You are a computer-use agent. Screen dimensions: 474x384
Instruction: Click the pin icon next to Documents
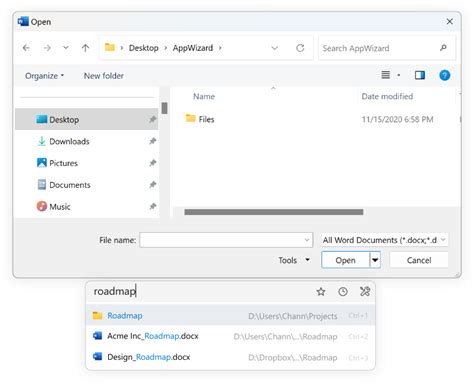[152, 185]
